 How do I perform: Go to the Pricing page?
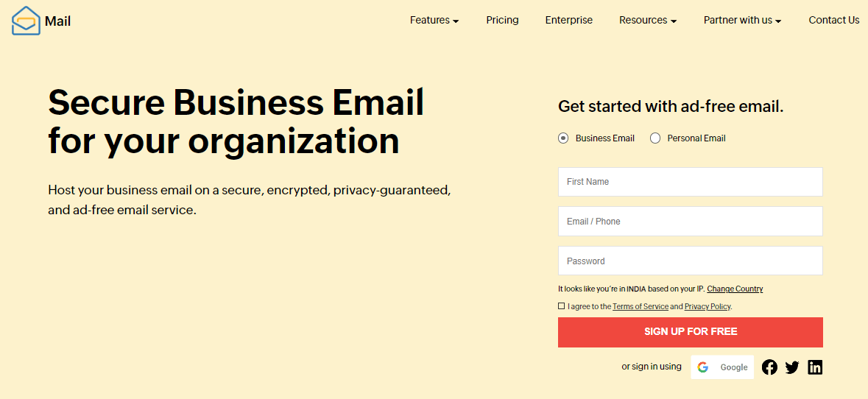[503, 21]
